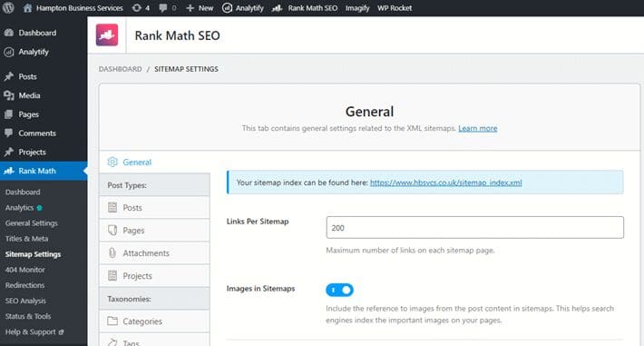
Task: Open Rank Math Analytics submenu
Action: pyautogui.click(x=19, y=207)
